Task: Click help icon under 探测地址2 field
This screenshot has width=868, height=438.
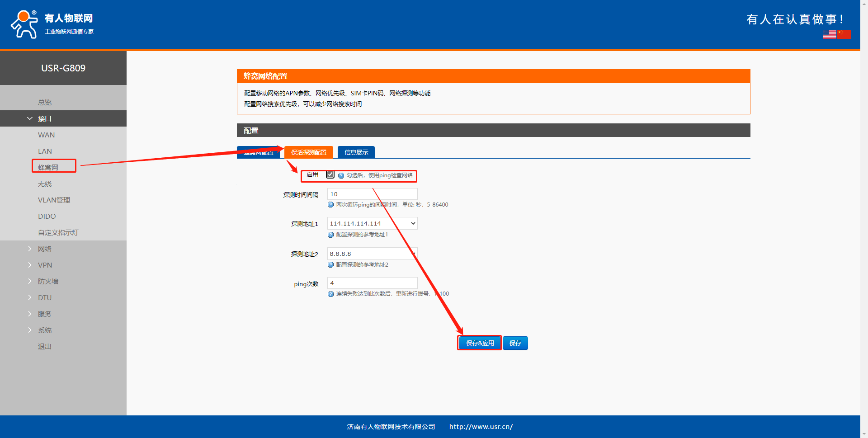Action: pos(330,265)
